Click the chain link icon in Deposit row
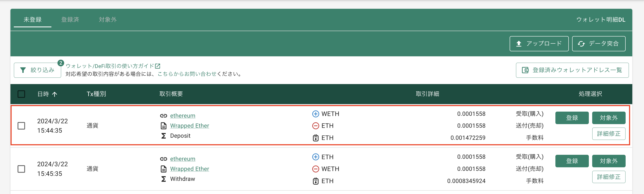Viewport: 644px width, 194px height. 163,116
